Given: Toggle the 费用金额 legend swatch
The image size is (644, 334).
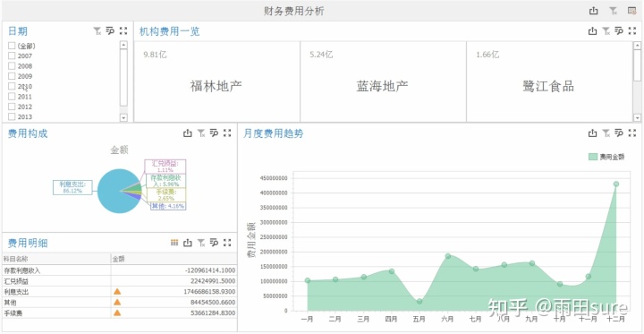Looking at the screenshot, I should point(593,157).
